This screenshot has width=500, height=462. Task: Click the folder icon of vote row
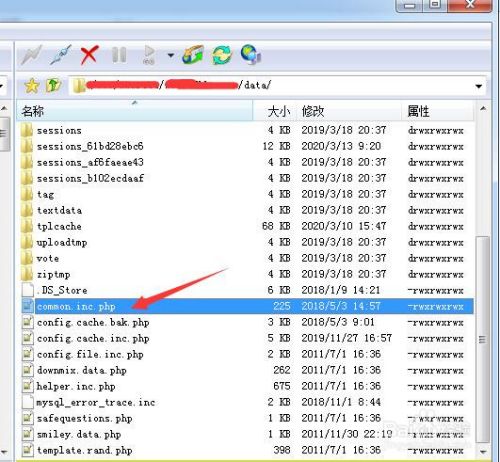pyautogui.click(x=27, y=258)
